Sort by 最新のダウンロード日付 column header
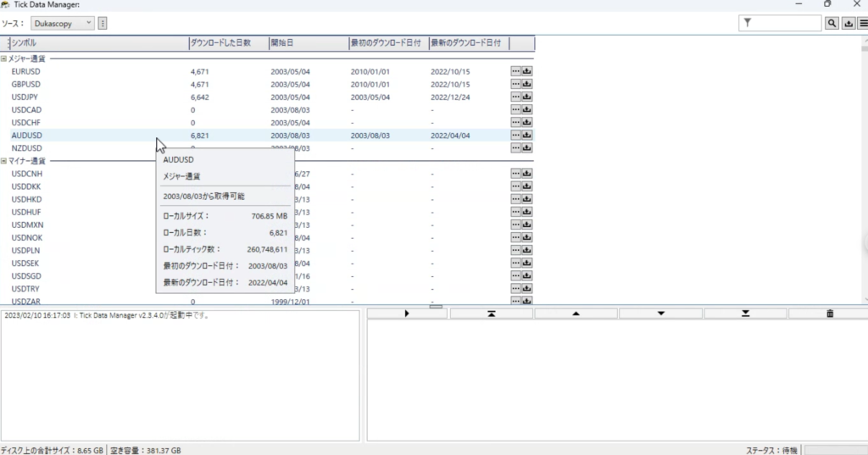 coord(469,42)
